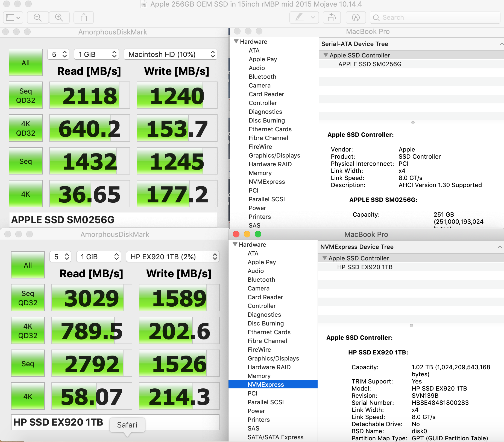Open HP EX920 1TB (2%) volume dropdown

click(173, 257)
